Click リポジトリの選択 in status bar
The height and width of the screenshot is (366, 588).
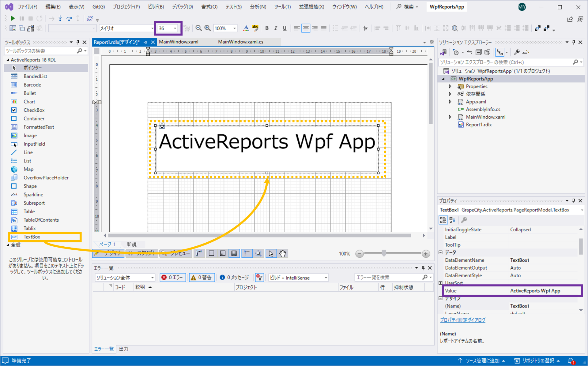point(537,361)
